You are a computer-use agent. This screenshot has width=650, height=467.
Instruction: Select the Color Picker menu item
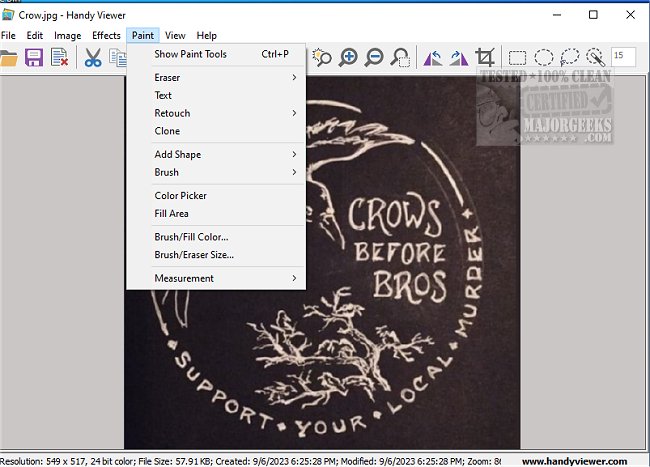[x=180, y=196]
